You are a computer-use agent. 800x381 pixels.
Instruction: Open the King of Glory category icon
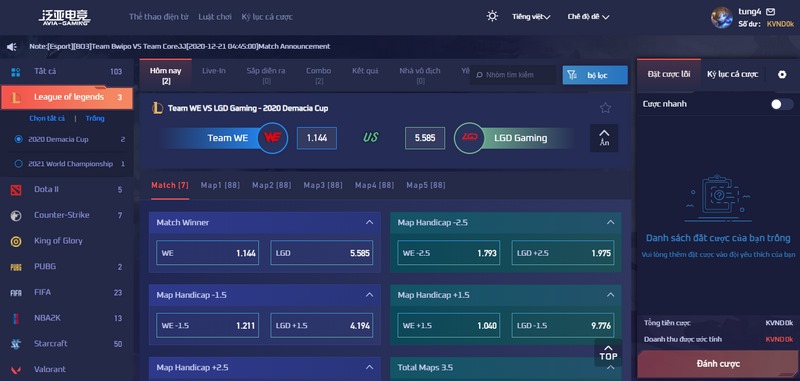click(16, 241)
